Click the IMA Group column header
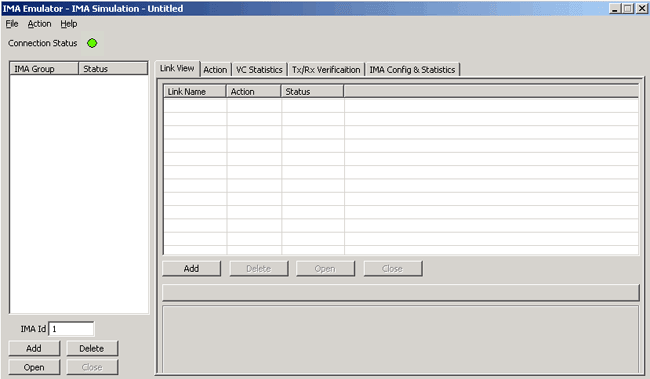This screenshot has height=379, width=650. click(44, 69)
